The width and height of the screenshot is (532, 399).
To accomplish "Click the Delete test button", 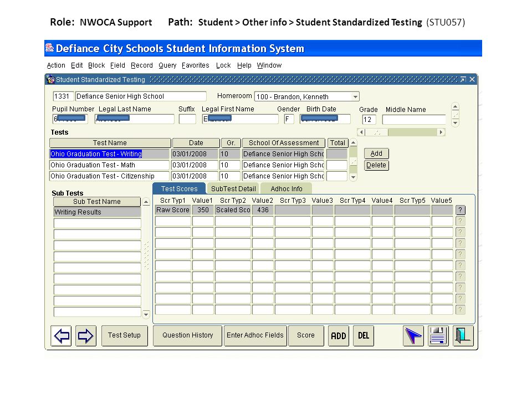I will [376, 165].
